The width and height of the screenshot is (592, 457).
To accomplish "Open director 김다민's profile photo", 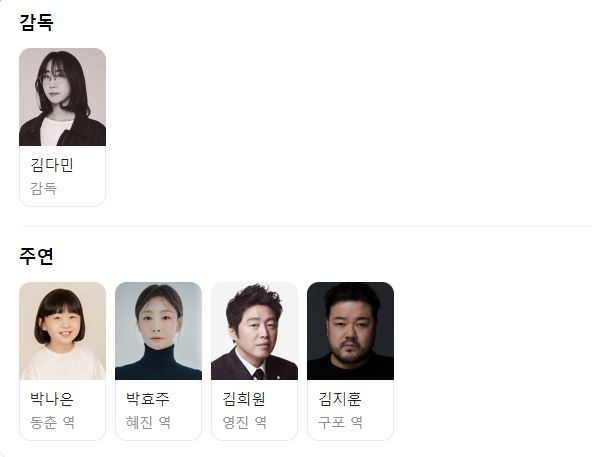I will pos(62,97).
